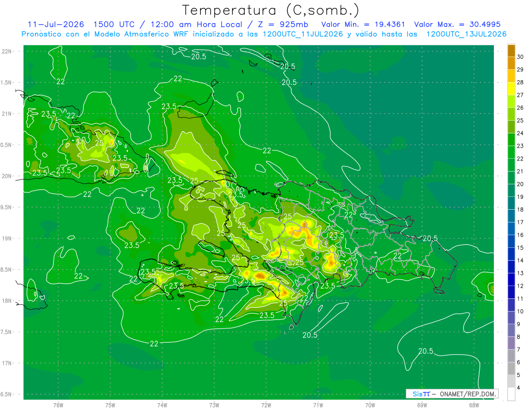Pick the purple swatch between 7 and 8
532x411 pixels.
point(511,343)
